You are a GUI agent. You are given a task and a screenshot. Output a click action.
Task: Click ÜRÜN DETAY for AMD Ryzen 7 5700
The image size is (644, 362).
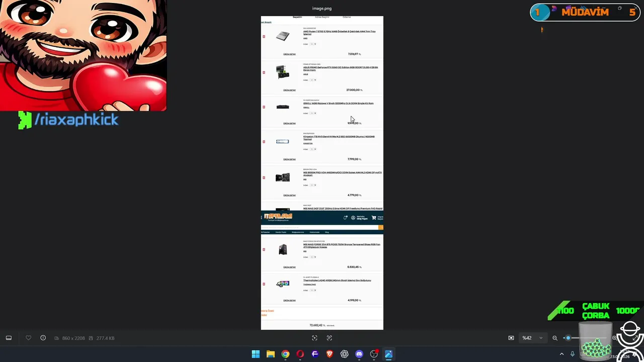tap(289, 54)
